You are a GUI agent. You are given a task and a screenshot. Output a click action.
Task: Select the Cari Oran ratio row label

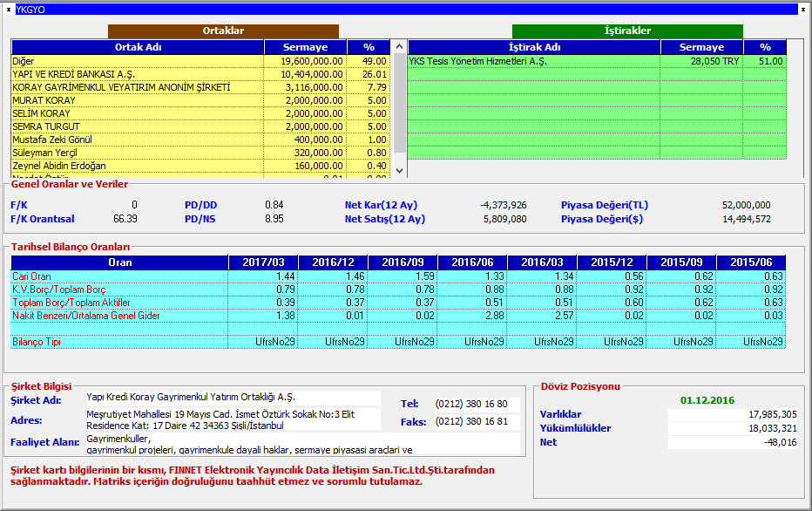coord(31,276)
